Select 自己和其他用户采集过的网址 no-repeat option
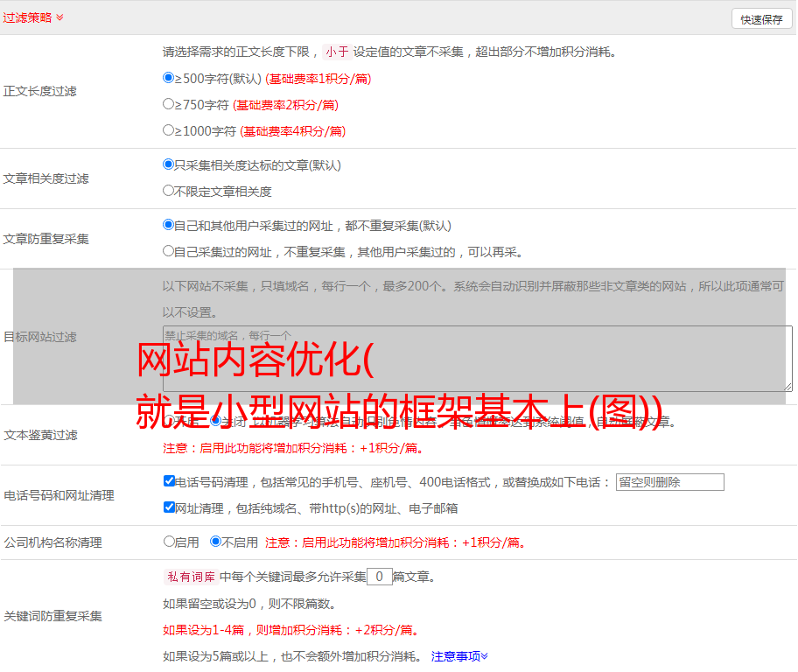Viewport: 798px width, 672px height. point(169,225)
